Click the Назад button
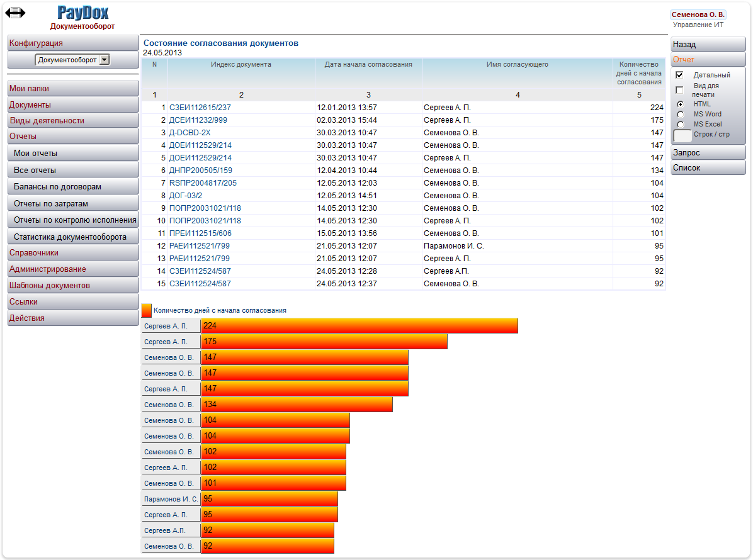 pyautogui.click(x=708, y=45)
